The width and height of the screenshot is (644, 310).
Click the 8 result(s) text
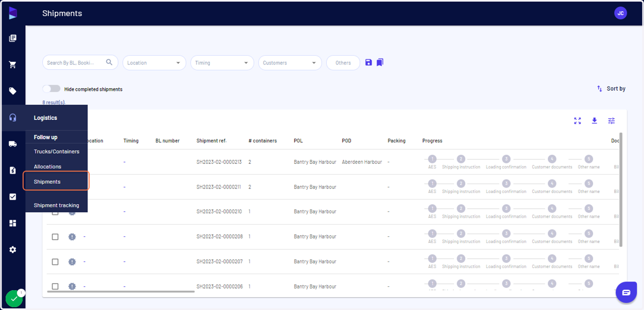coord(54,102)
